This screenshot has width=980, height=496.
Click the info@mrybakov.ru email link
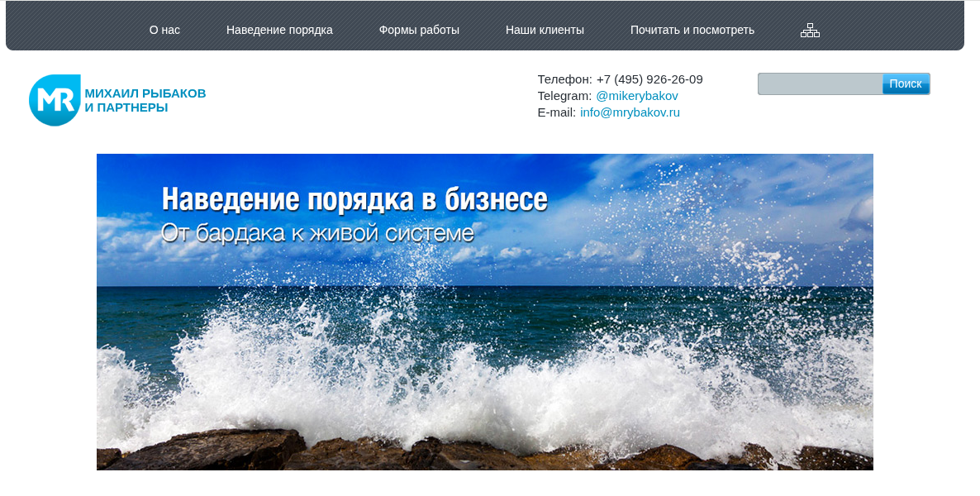point(630,112)
